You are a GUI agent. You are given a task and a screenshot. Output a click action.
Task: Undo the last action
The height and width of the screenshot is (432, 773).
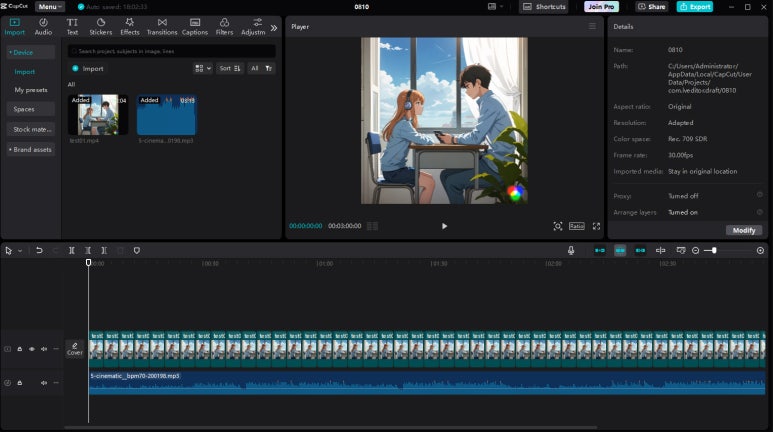(x=39, y=251)
